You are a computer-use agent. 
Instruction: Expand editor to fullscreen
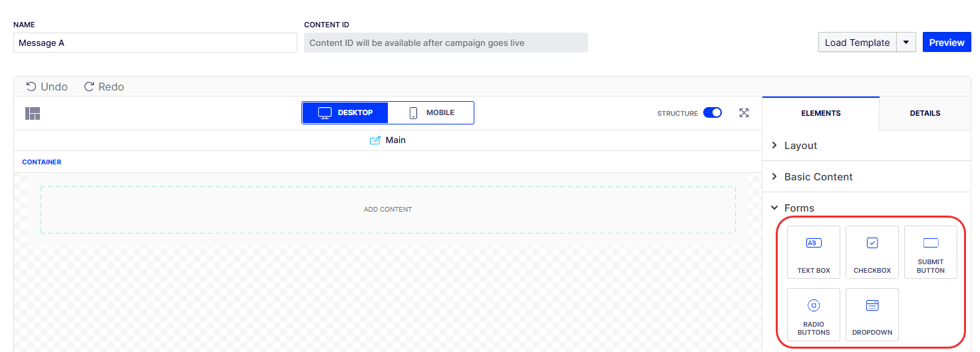(x=744, y=113)
